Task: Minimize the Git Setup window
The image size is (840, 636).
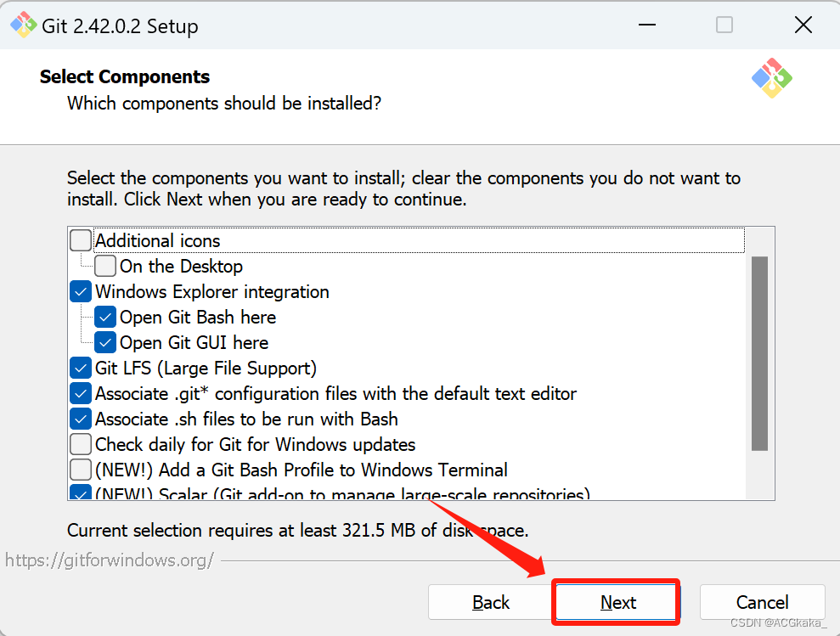Action: click(647, 25)
